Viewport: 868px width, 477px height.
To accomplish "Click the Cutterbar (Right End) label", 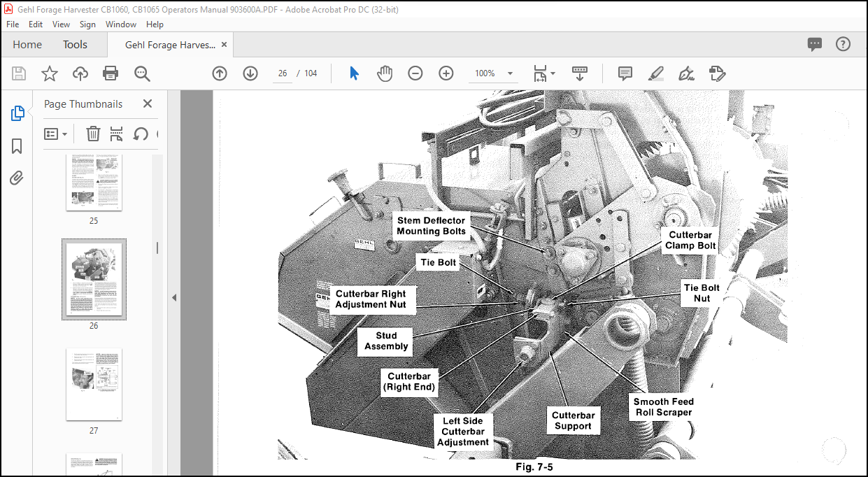I will 410,381.
